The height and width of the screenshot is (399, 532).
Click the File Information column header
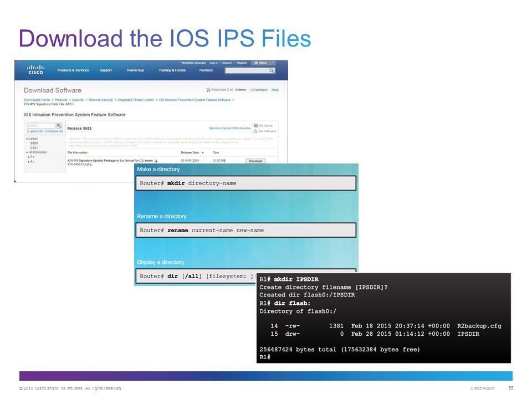(78, 153)
